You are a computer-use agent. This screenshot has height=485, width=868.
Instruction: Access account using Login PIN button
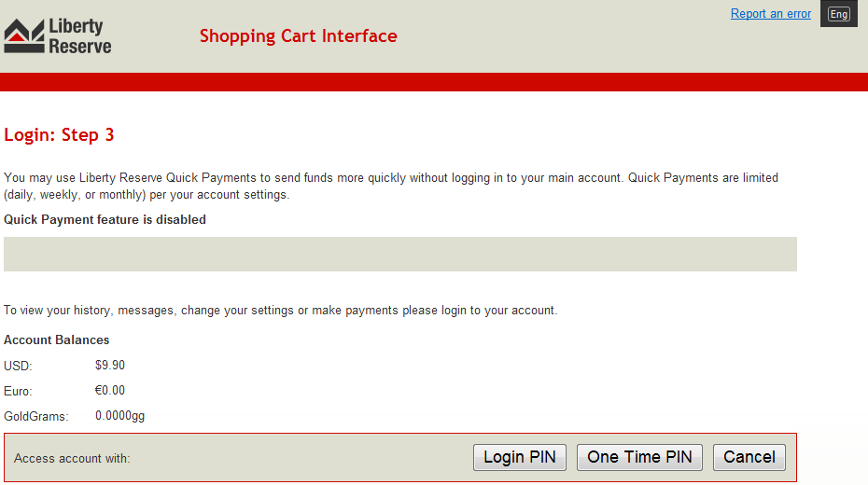[x=519, y=457]
